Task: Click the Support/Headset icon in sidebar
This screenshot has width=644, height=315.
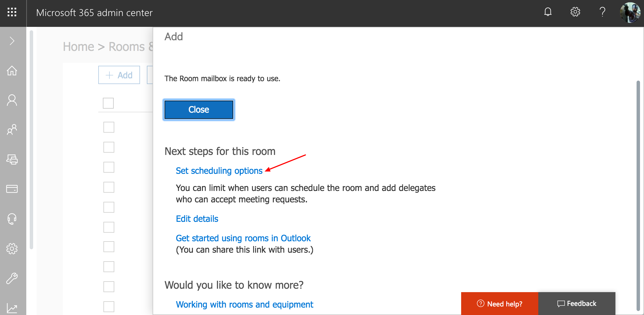Action: click(12, 218)
